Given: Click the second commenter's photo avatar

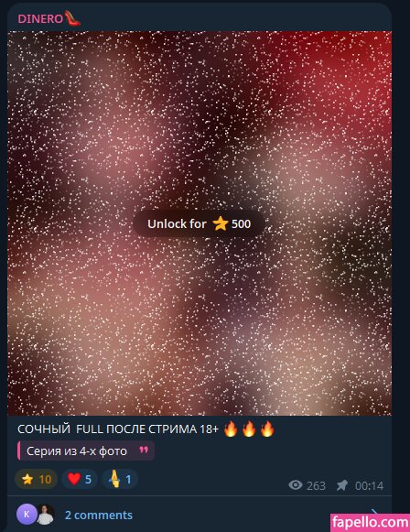Looking at the screenshot, I should coord(46,515).
